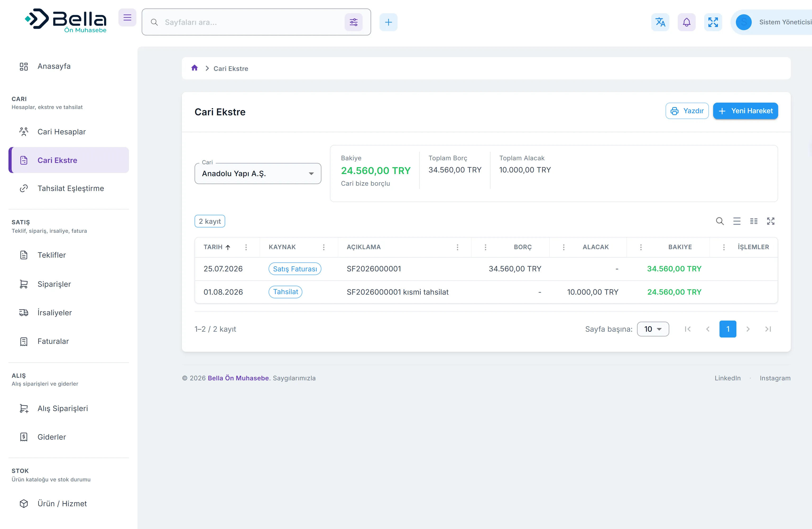The height and width of the screenshot is (529, 812).
Task: Open İŞLEMLER column options menu
Action: (x=724, y=247)
